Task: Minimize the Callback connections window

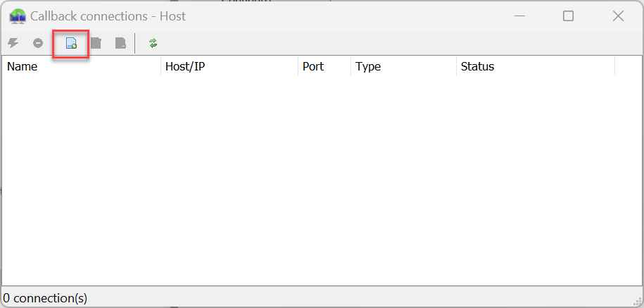Action: tap(519, 16)
